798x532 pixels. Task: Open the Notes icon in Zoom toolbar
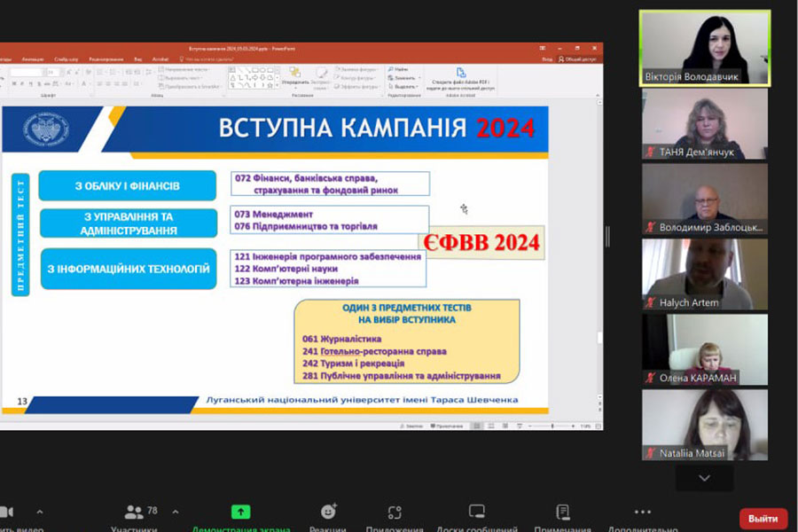pos(563,512)
